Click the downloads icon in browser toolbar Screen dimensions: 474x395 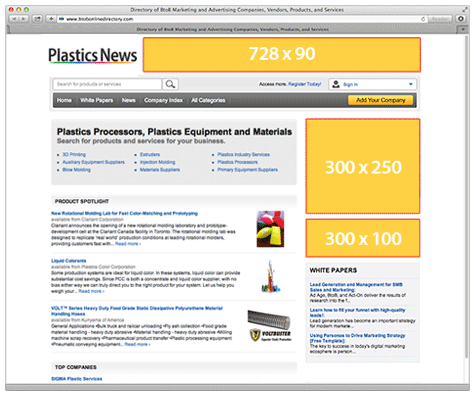tap(461, 19)
